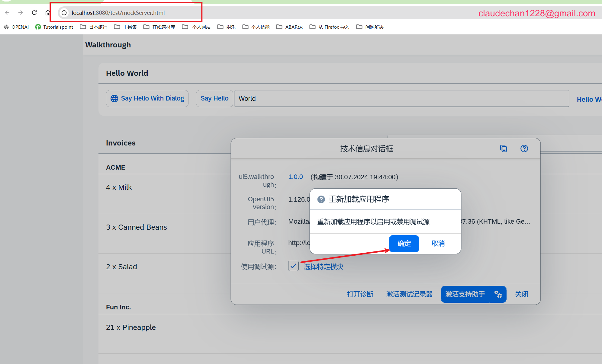This screenshot has height=364, width=602.
Task: Open the help icon in dialog header
Action: (524, 148)
